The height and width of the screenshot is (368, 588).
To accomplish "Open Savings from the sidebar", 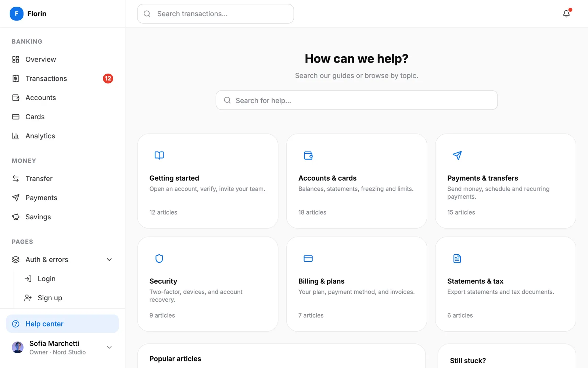I will pyautogui.click(x=62, y=217).
